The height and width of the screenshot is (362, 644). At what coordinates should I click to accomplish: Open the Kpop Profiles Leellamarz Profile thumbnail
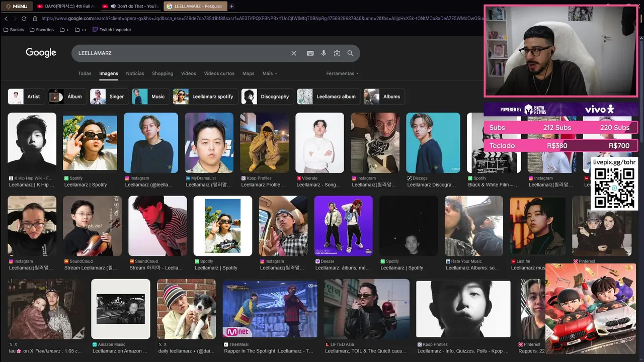click(x=265, y=143)
